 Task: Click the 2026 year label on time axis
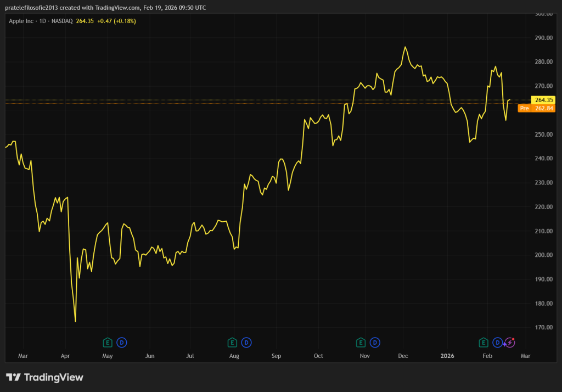point(448,356)
